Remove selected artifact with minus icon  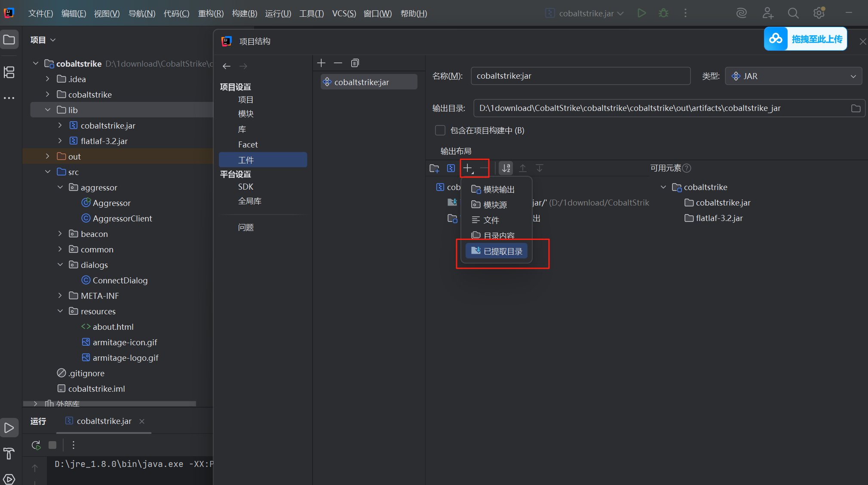[338, 63]
